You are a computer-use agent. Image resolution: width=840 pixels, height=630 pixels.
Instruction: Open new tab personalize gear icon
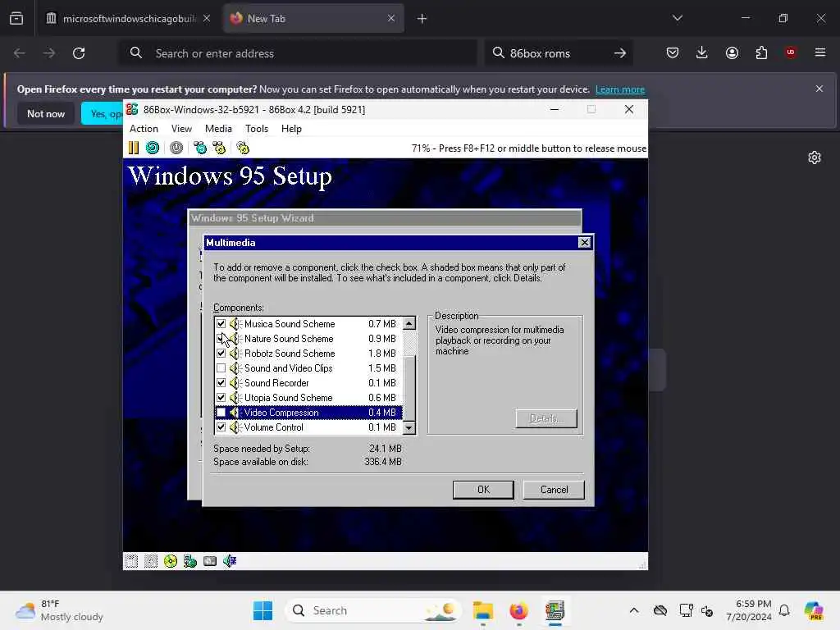(815, 157)
